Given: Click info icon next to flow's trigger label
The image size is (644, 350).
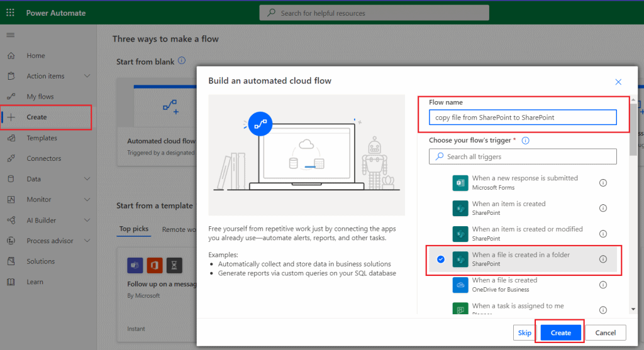Looking at the screenshot, I should 525,140.
